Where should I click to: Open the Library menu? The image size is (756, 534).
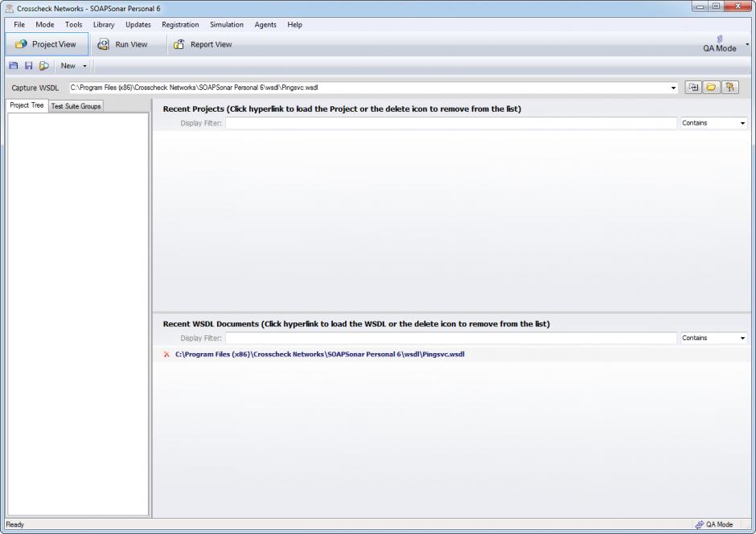click(104, 25)
